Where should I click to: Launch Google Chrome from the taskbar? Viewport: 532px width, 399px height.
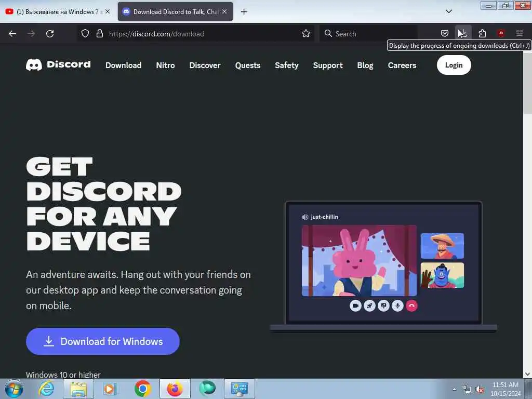click(x=142, y=389)
